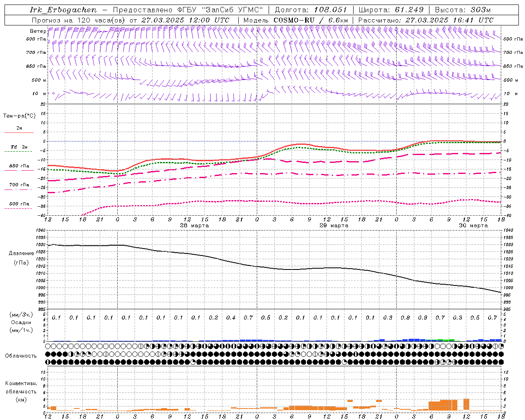Screen dimensions: 525x420
Task: Click the 28 марта date label
Action: (x=194, y=226)
